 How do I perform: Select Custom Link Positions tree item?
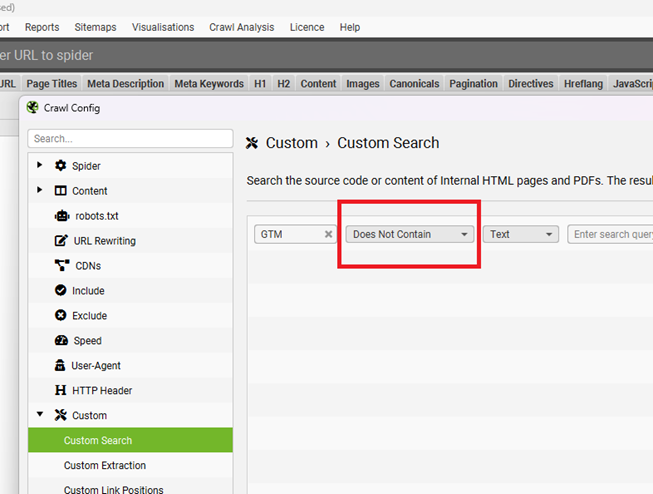tap(130, 488)
